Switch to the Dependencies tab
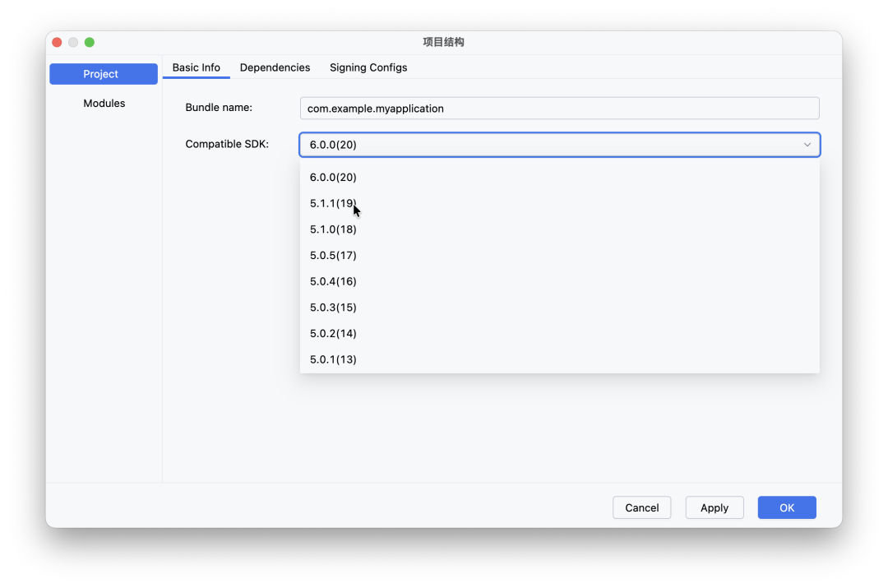The height and width of the screenshot is (588, 888). click(x=275, y=67)
